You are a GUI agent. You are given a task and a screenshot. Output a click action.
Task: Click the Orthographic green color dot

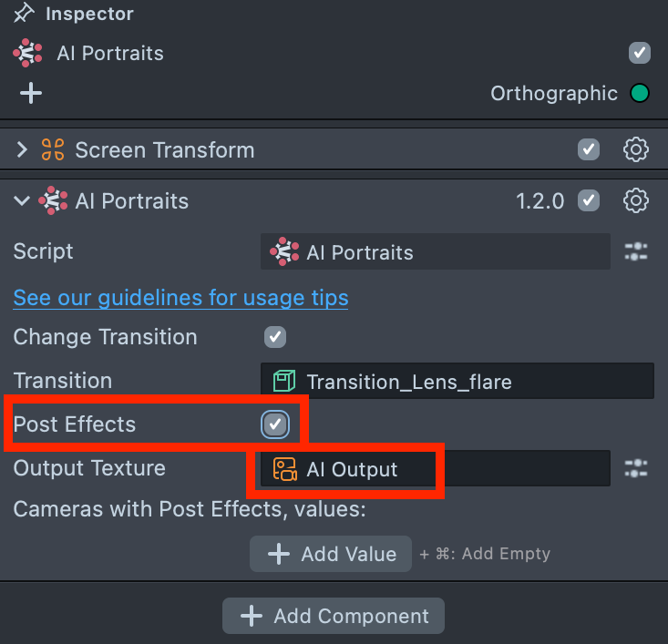coord(640,93)
